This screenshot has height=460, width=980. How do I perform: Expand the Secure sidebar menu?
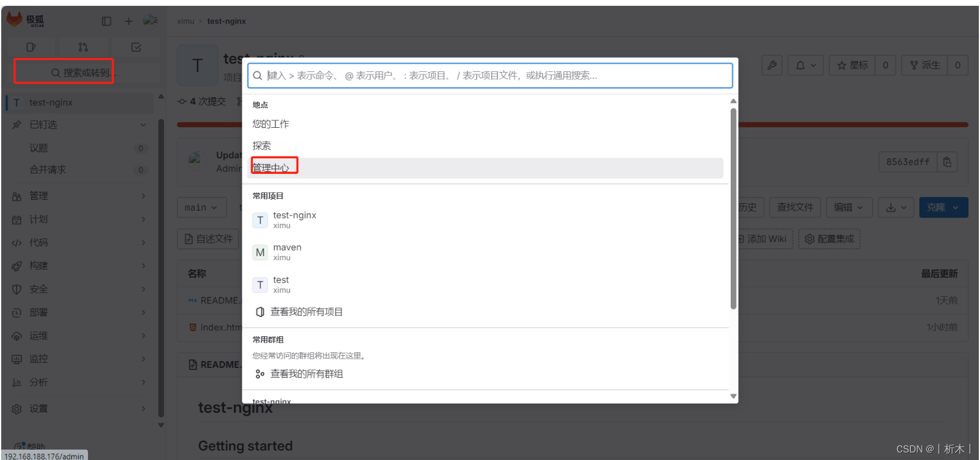coord(80,289)
